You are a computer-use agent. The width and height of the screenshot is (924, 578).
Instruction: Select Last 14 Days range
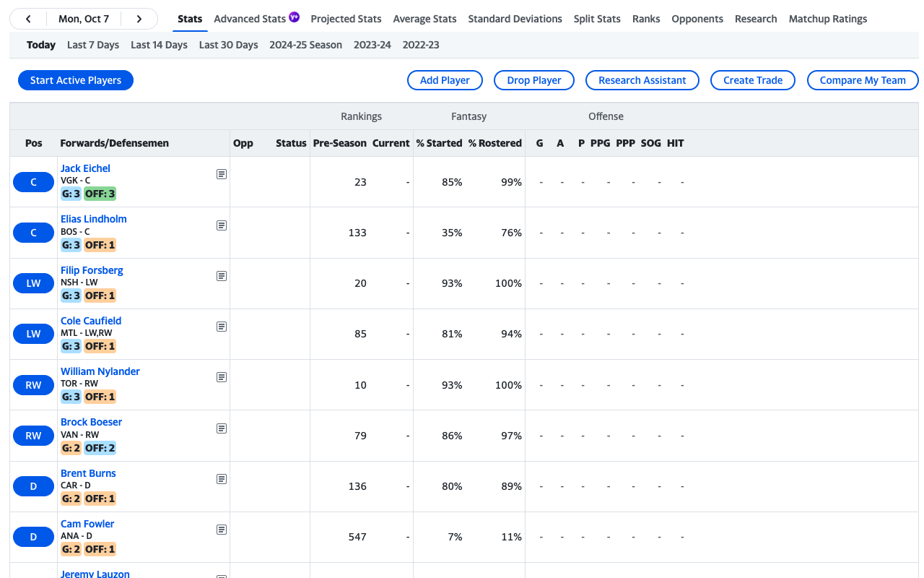[159, 45]
